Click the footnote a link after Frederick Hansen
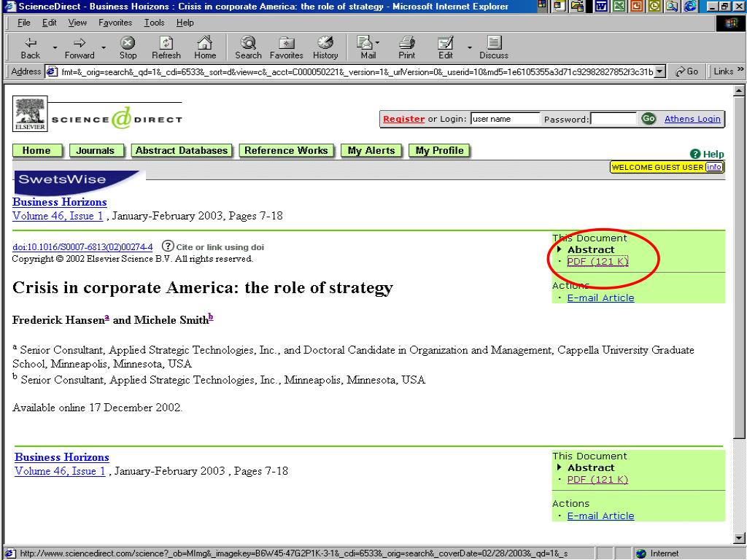The image size is (747, 560). [107, 317]
